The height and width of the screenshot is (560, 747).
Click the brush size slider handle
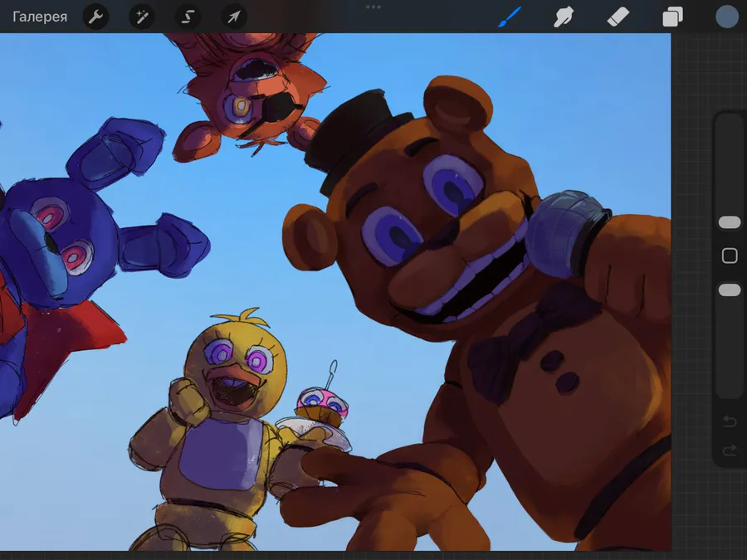[x=730, y=222]
